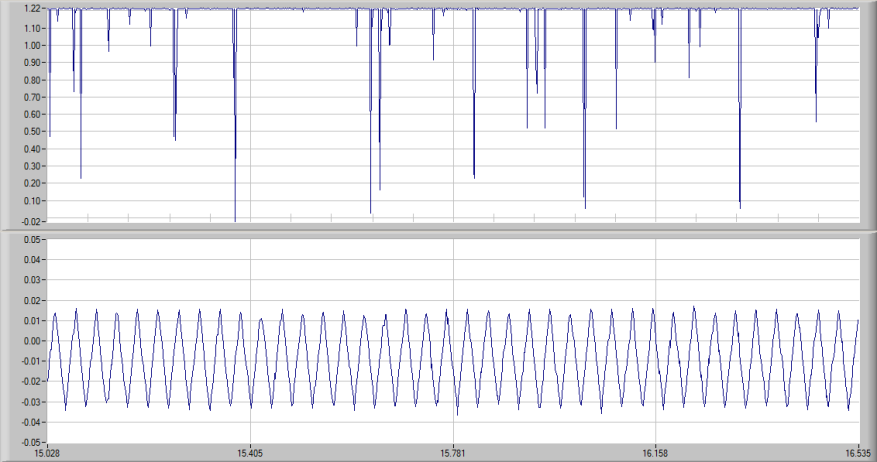Click the 0.40 y-axis label
Image resolution: width=877 pixels, height=462 pixels.
34,149
